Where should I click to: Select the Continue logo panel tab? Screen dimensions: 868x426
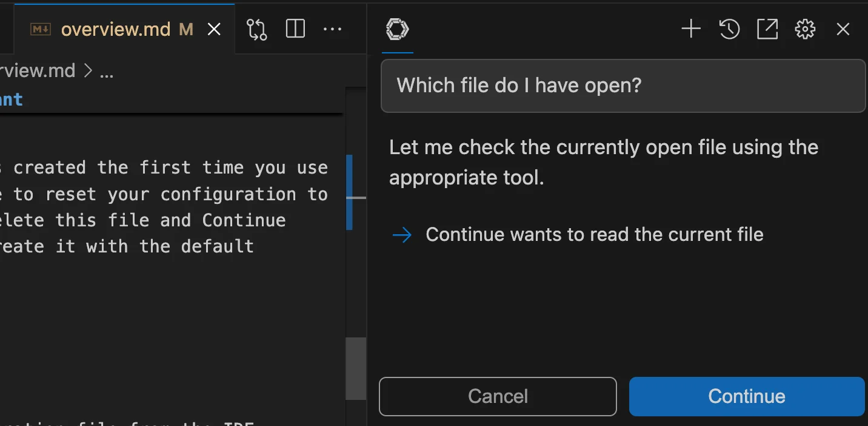(398, 29)
